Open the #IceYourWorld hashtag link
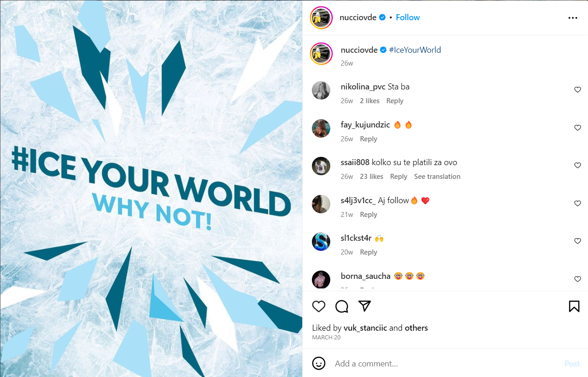This screenshot has height=377, width=588. (415, 50)
